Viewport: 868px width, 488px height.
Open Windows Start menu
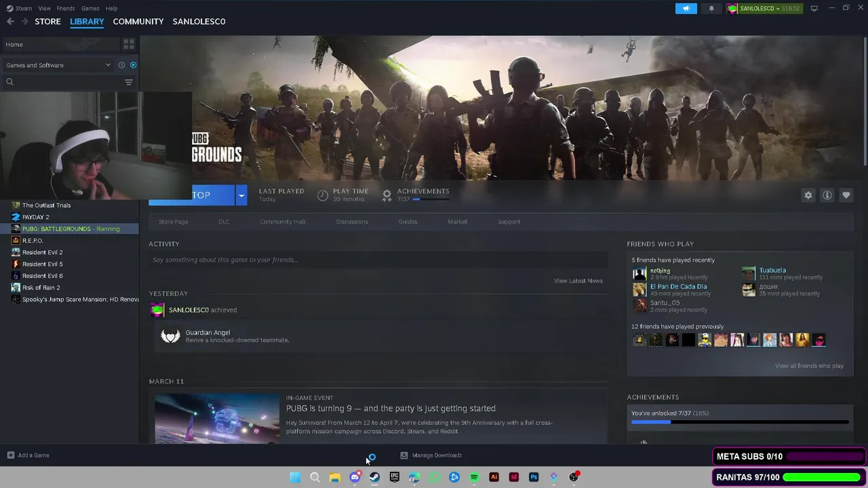pos(295,477)
